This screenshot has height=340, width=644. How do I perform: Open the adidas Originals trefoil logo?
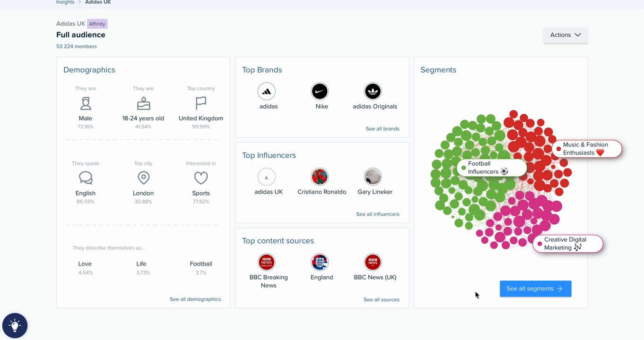373,92
